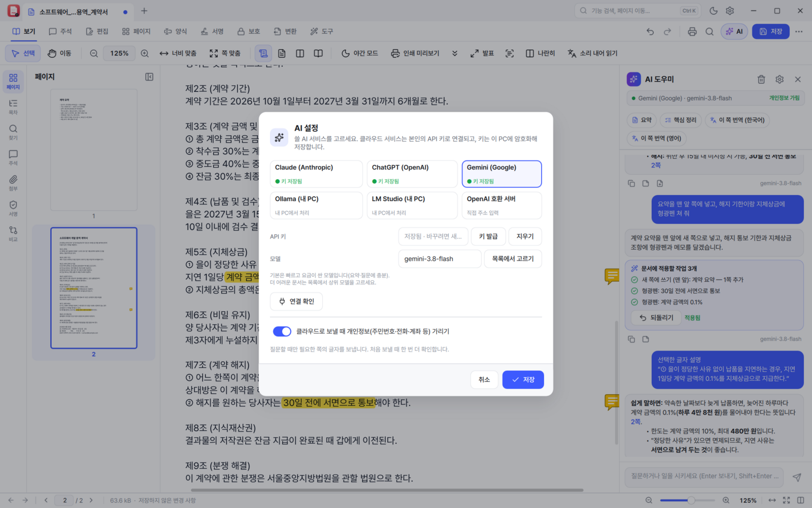Select ChatGPT (OpenAI) service card
Image resolution: width=812 pixels, height=508 pixels.
click(x=412, y=174)
